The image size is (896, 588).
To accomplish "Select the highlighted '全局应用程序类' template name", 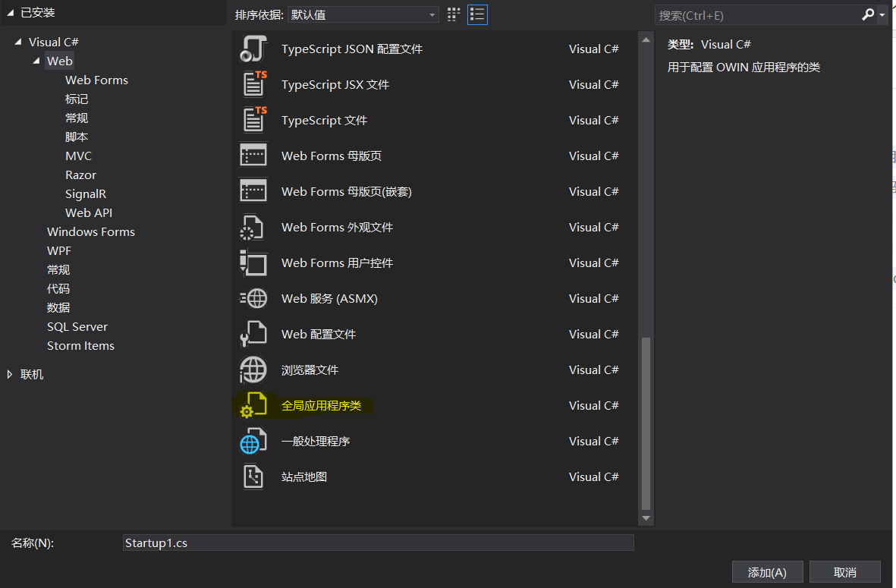I will (x=321, y=405).
